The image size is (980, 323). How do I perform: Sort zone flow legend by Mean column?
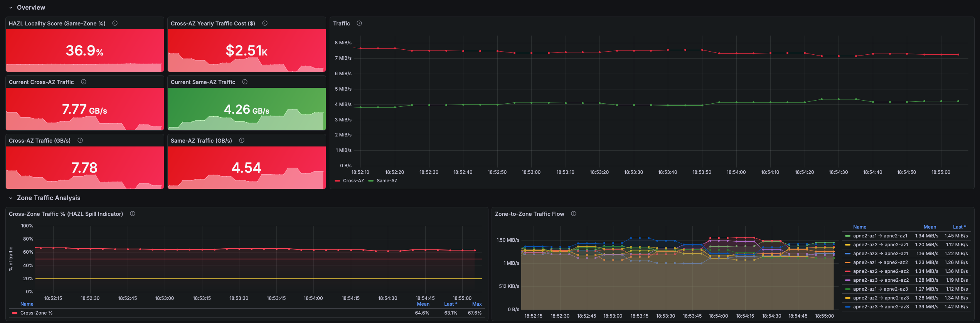pyautogui.click(x=929, y=227)
